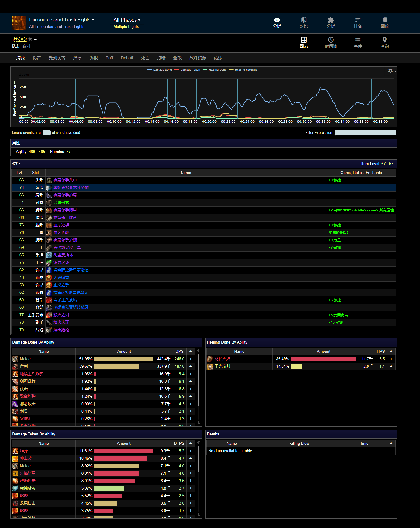
Task: Open the All Phases dropdown
Action: coord(127,20)
